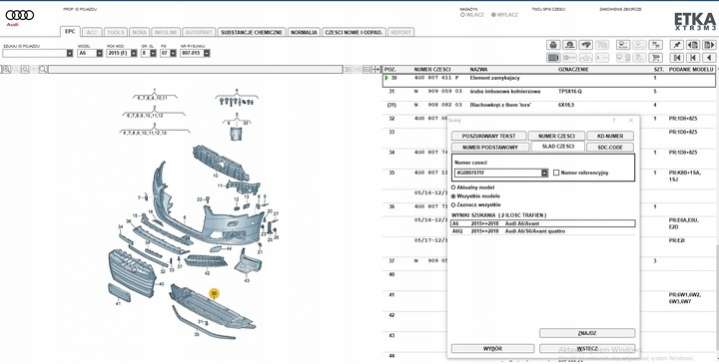Click the ZNAJDZ button

point(587,333)
